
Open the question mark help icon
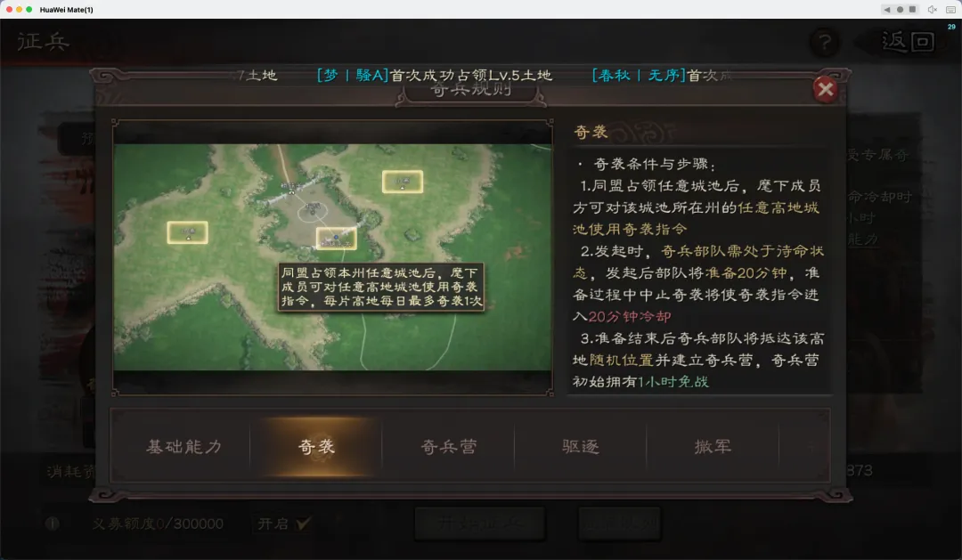825,43
